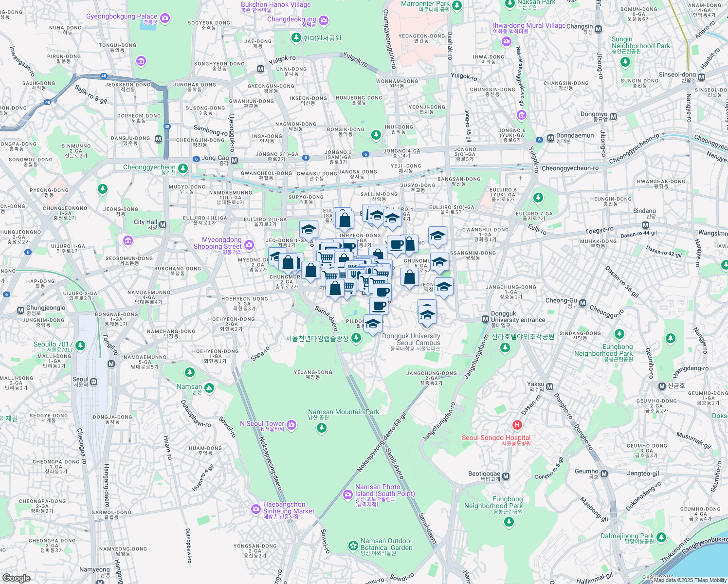
Task: Click the Chungjeongno metro station icon
Action: click(x=20, y=310)
